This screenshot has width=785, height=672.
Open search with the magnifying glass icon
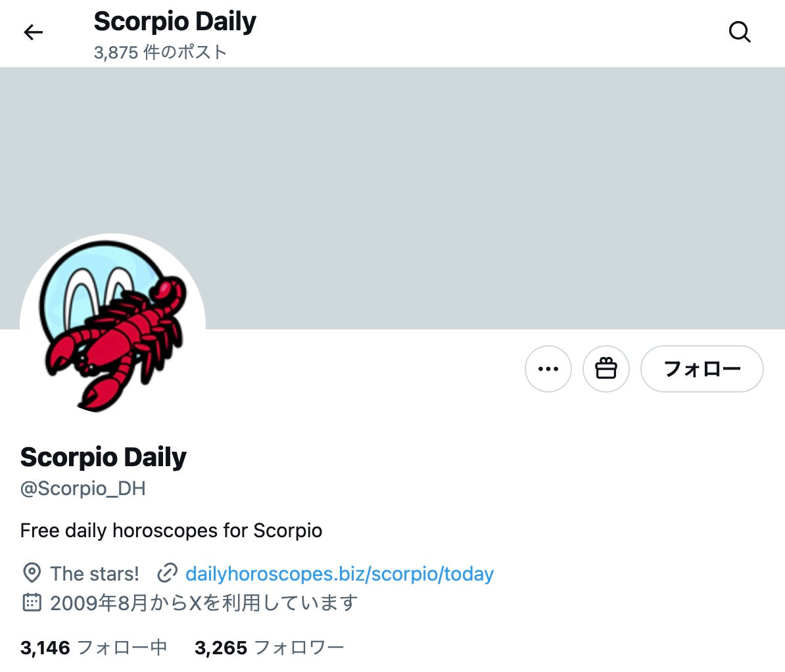(x=740, y=33)
